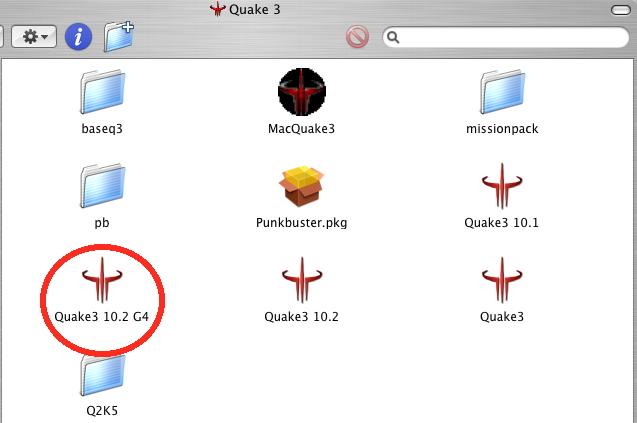Click the Quake3 10.2 G4 label
The height and width of the screenshot is (423, 637).
click(x=102, y=317)
